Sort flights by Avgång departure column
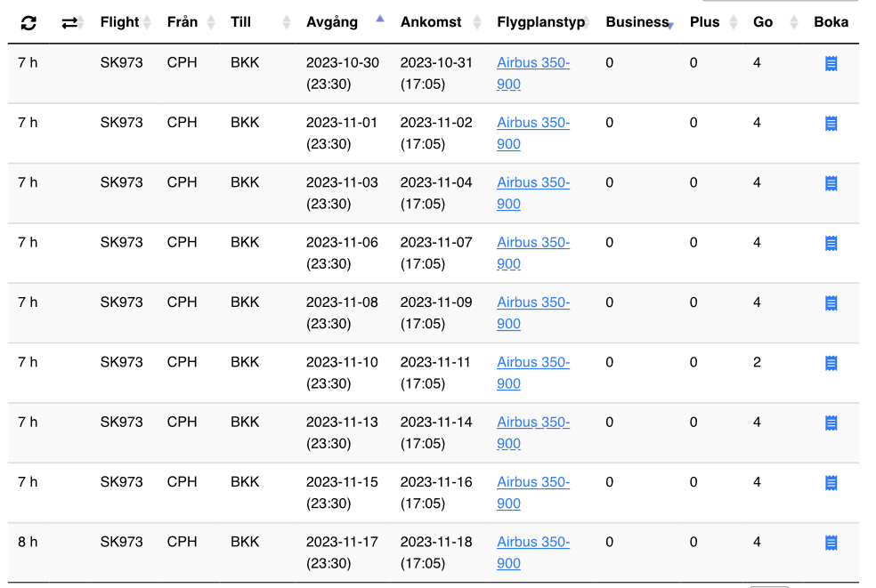Screen dimensions: 876x588 point(331,22)
